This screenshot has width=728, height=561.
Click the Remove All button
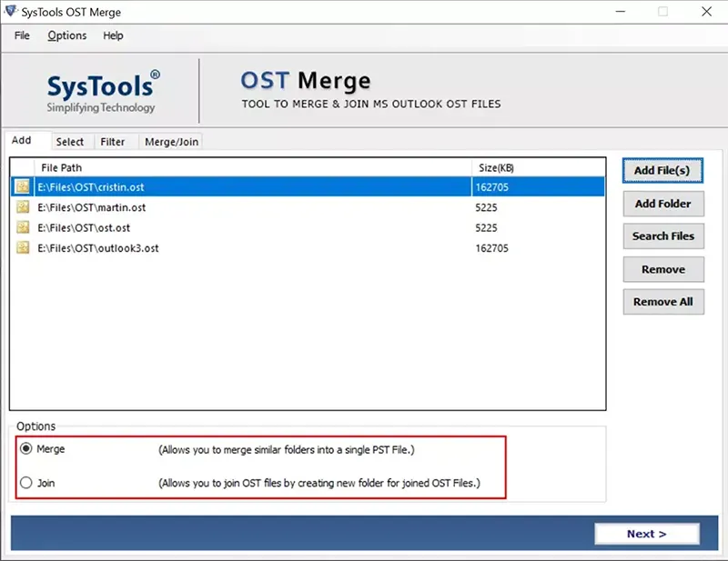pyautogui.click(x=663, y=302)
